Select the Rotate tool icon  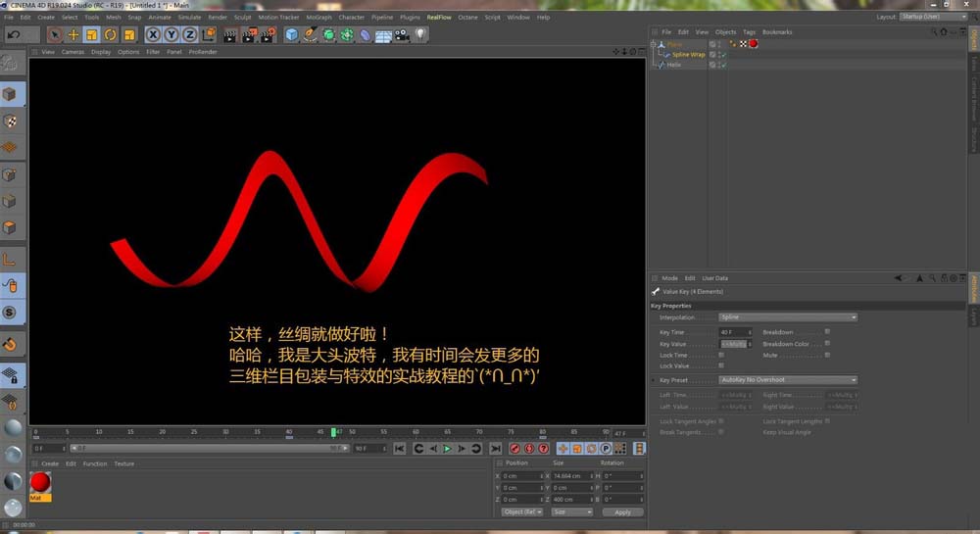(x=110, y=34)
